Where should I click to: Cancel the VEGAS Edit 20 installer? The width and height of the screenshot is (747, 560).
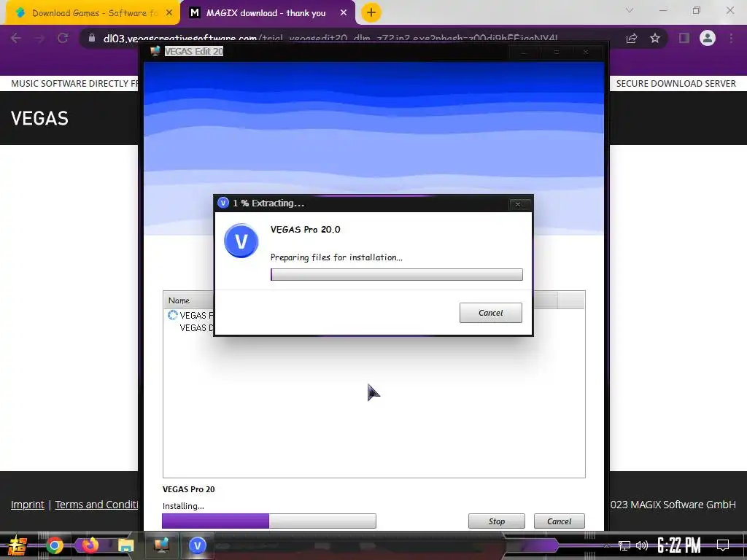(559, 521)
